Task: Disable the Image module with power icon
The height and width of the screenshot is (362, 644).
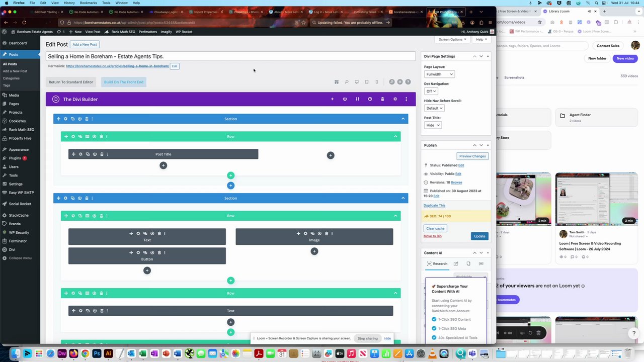Action: (x=319, y=233)
